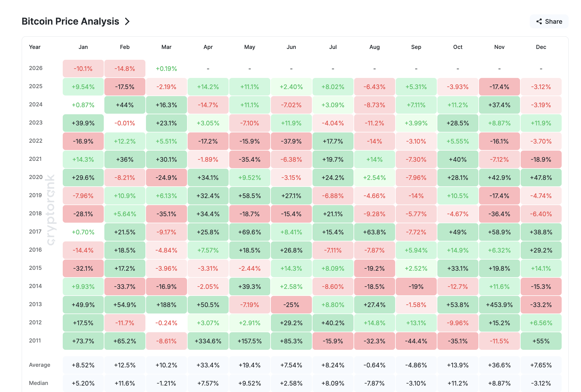Click the Share button
This screenshot has width=581, height=392.
(x=549, y=21)
